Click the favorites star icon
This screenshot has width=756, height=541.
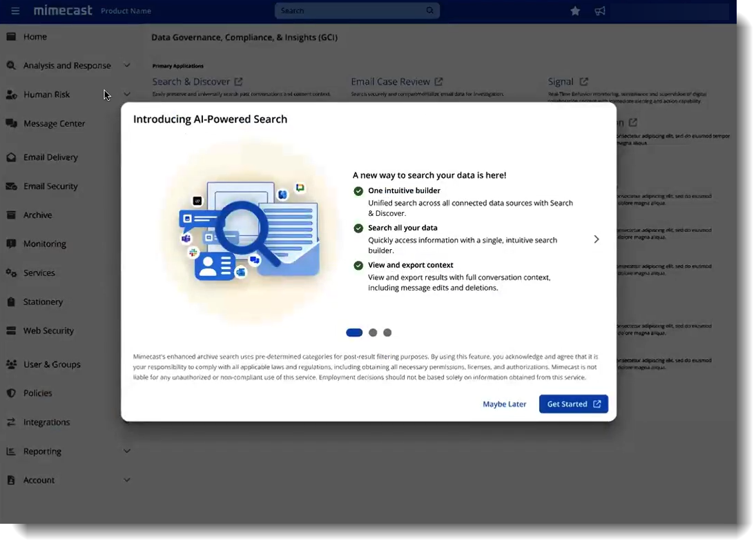pos(575,11)
